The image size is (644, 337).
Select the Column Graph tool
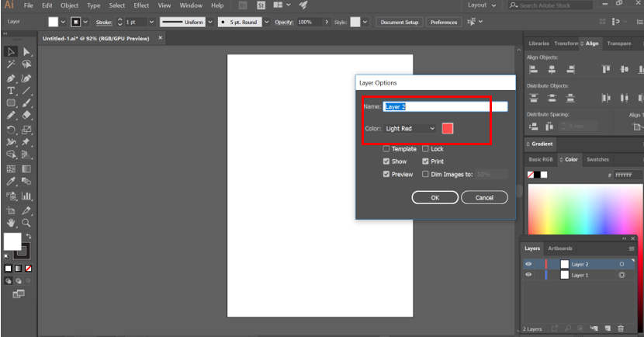tap(26, 196)
